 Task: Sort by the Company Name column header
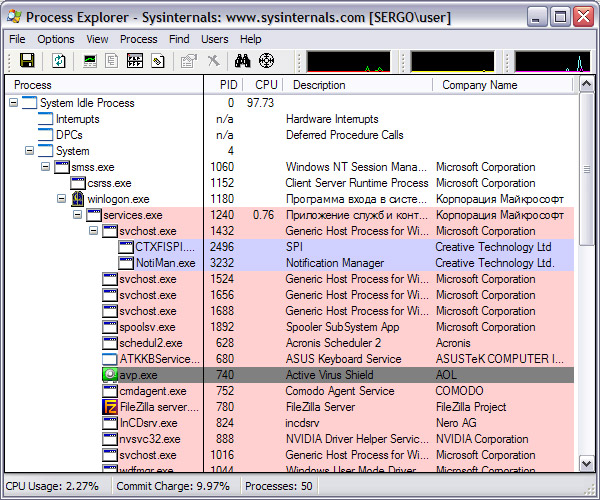click(x=503, y=85)
